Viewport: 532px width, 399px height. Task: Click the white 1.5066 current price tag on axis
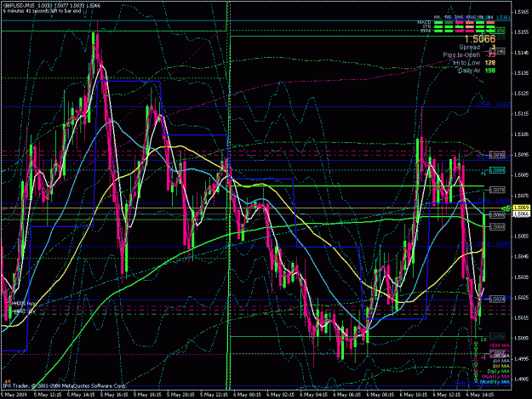(x=521, y=214)
